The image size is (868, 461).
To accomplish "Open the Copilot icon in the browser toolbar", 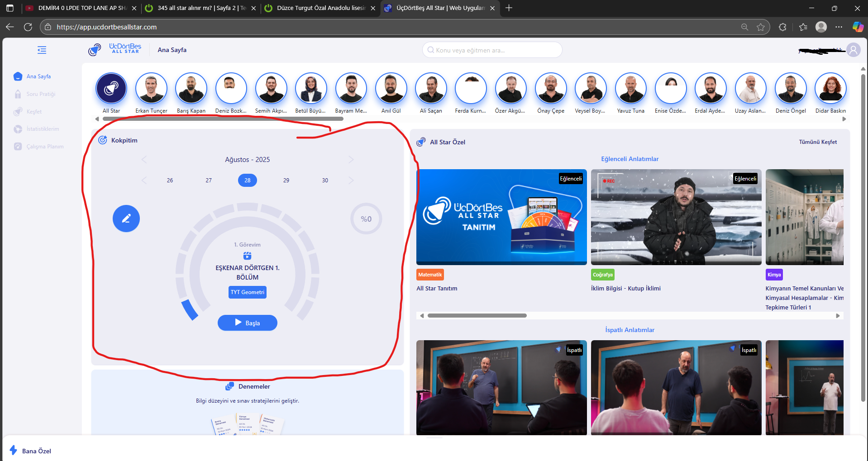I will pos(858,27).
